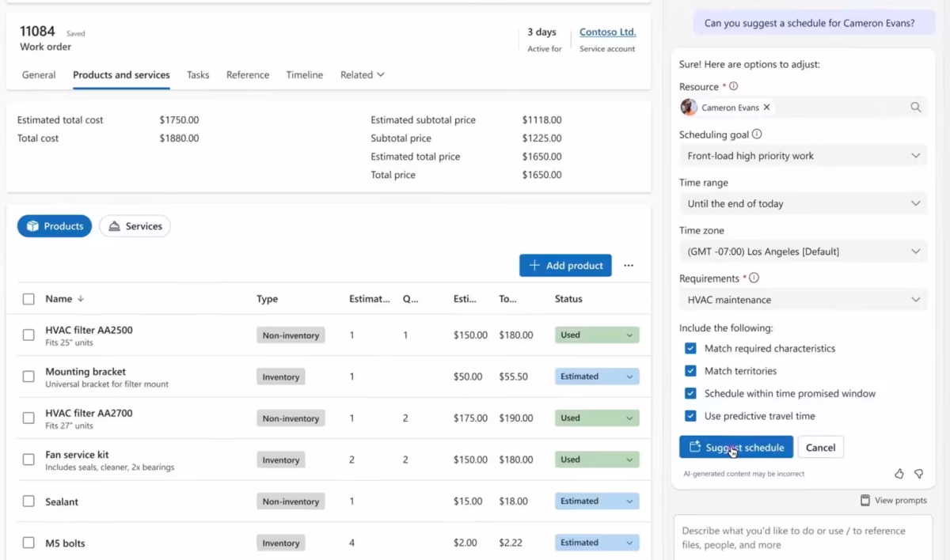The width and height of the screenshot is (950, 560).
Task: Check the Mounting bracket row checkbox
Action: pyautogui.click(x=28, y=376)
